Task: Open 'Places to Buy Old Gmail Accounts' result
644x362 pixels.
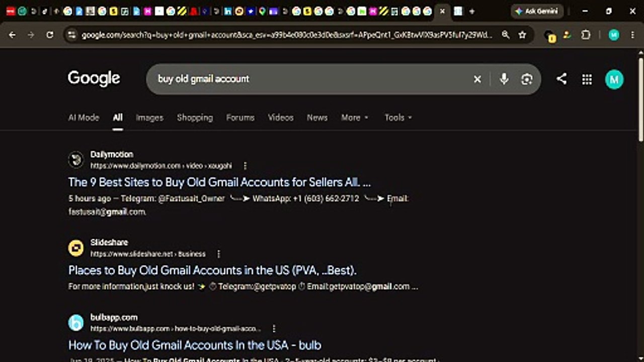Action: click(212, 270)
